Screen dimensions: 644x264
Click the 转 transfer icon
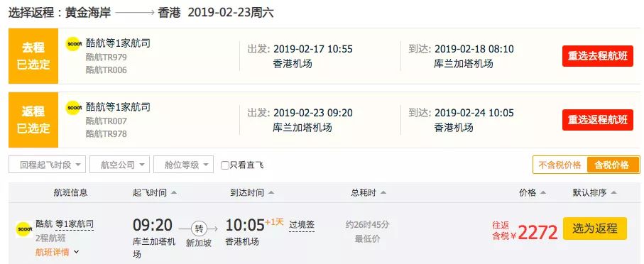pyautogui.click(x=200, y=229)
